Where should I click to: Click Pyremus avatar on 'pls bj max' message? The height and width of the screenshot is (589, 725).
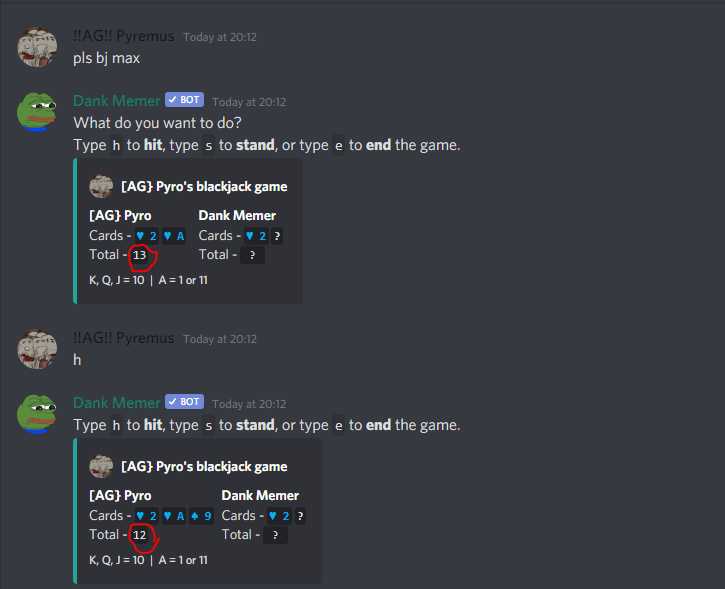(37, 47)
